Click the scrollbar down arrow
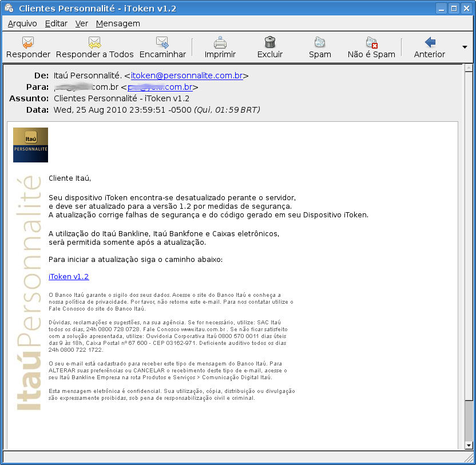The image size is (476, 465). click(x=469, y=446)
